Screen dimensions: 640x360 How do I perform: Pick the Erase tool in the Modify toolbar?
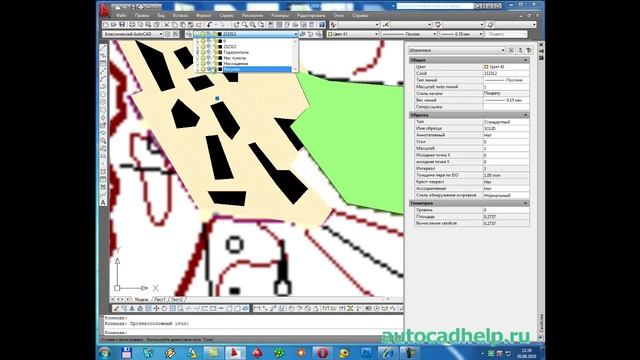(116, 309)
